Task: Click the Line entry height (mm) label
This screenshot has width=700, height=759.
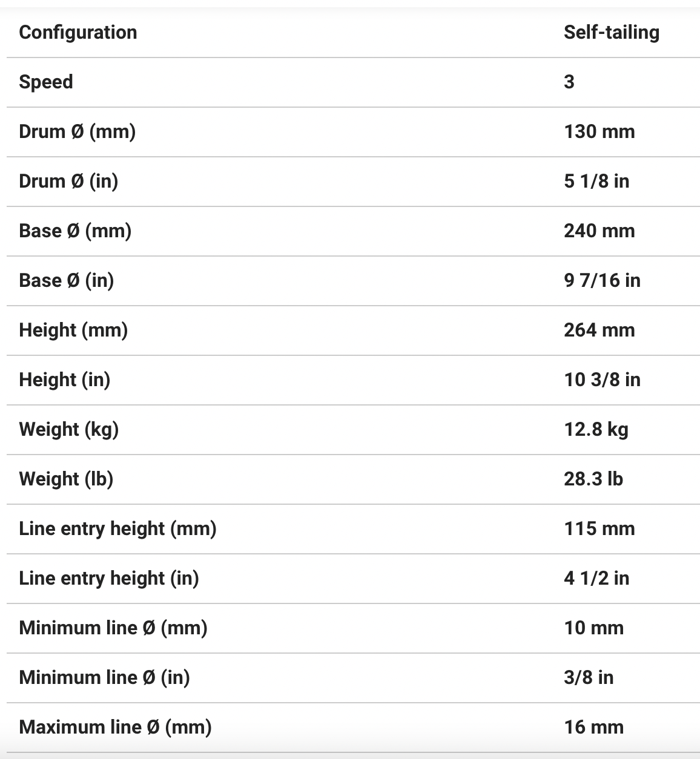Action: pyautogui.click(x=117, y=528)
